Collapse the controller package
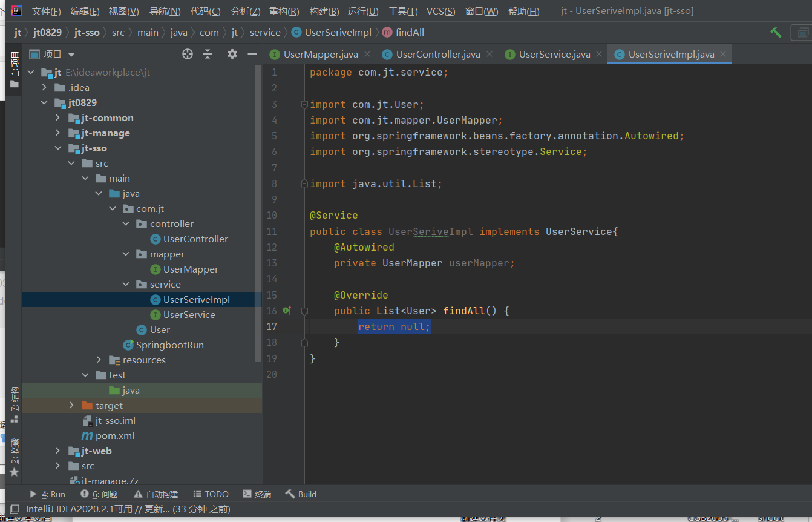Image resolution: width=812 pixels, height=522 pixels. click(x=126, y=224)
